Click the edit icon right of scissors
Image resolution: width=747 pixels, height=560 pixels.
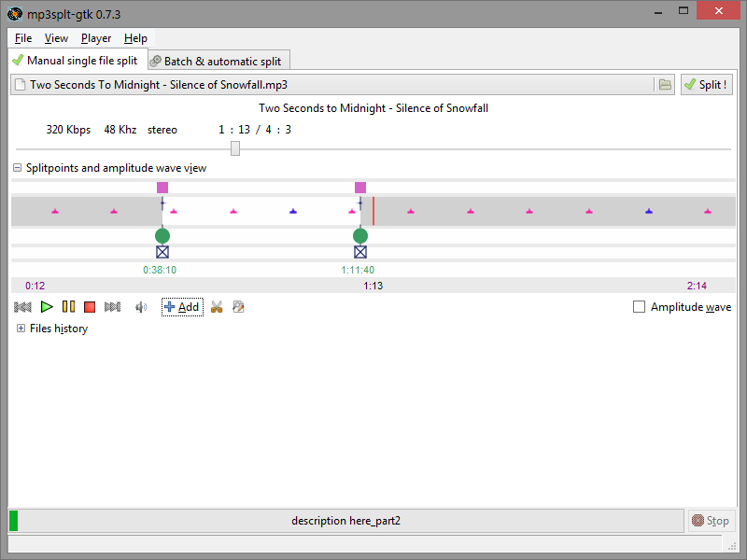point(238,307)
